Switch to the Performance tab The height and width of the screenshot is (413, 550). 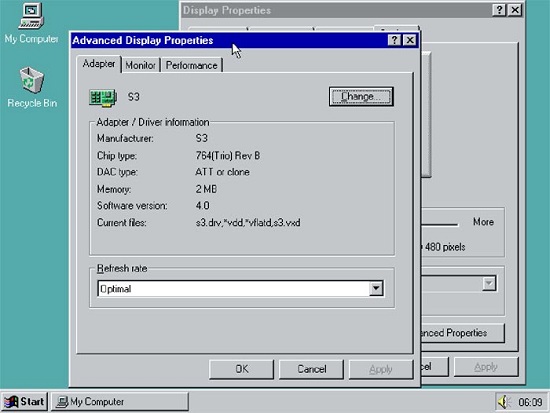pyautogui.click(x=192, y=65)
